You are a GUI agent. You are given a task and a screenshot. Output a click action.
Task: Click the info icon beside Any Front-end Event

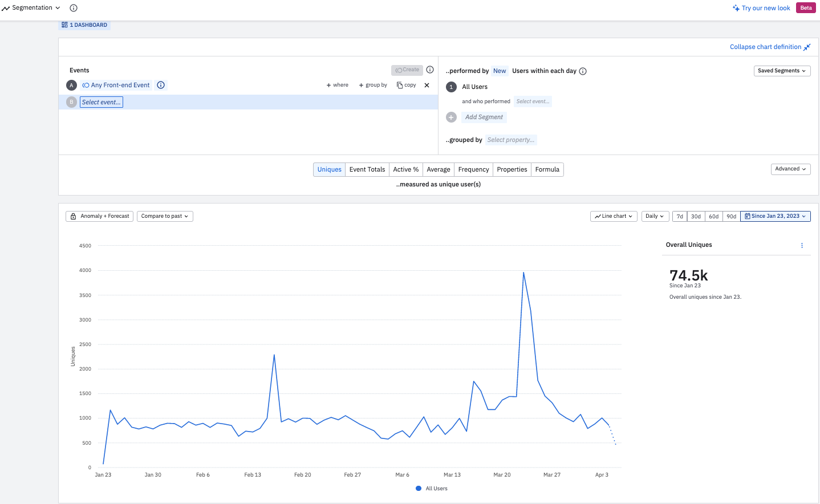(161, 85)
